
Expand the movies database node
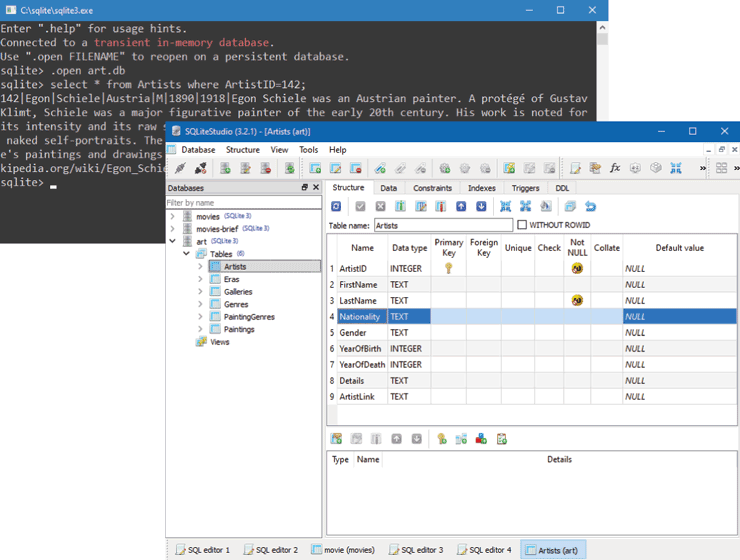(x=173, y=216)
